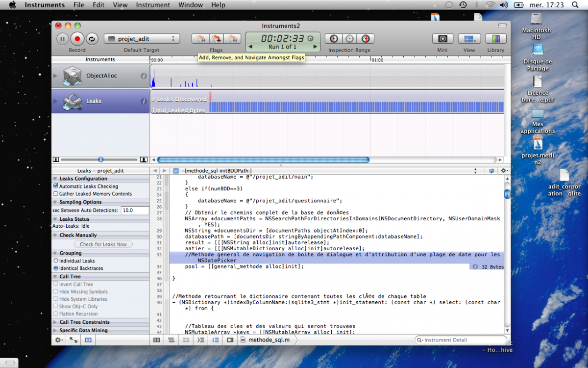Click the red Record button
Viewport: 588px width, 368px height.
click(x=77, y=39)
